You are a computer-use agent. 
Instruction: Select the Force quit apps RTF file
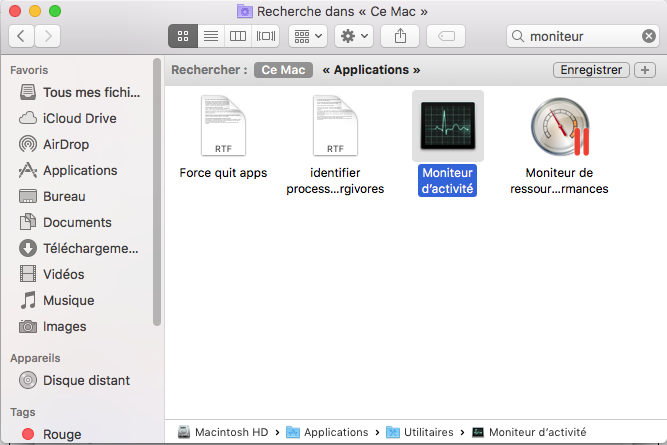click(223, 128)
